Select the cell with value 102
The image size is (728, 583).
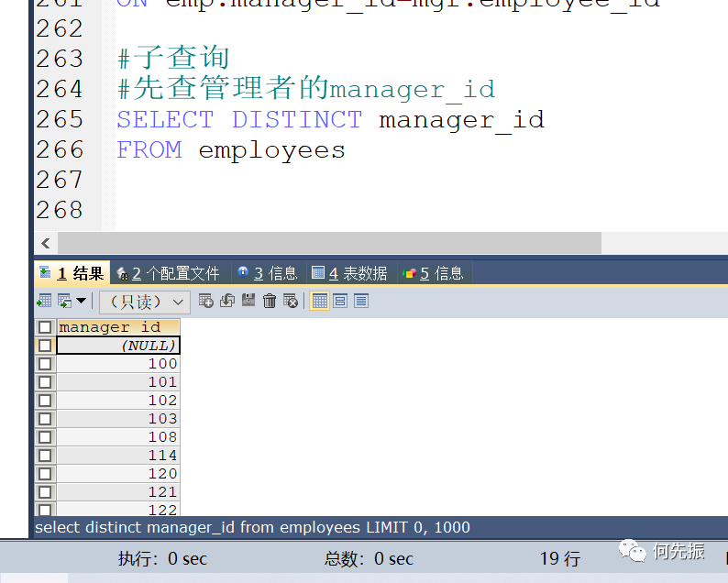(x=118, y=400)
